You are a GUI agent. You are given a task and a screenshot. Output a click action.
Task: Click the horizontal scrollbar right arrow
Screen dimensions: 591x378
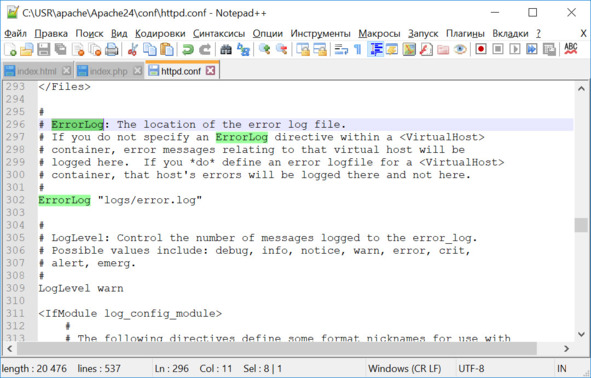pos(567,349)
